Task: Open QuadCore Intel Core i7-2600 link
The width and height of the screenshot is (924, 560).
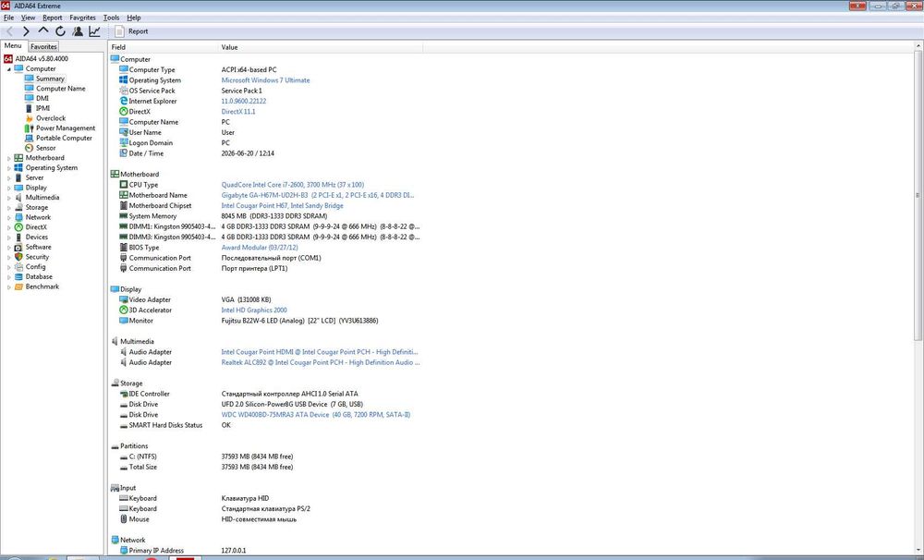Action: (292, 185)
